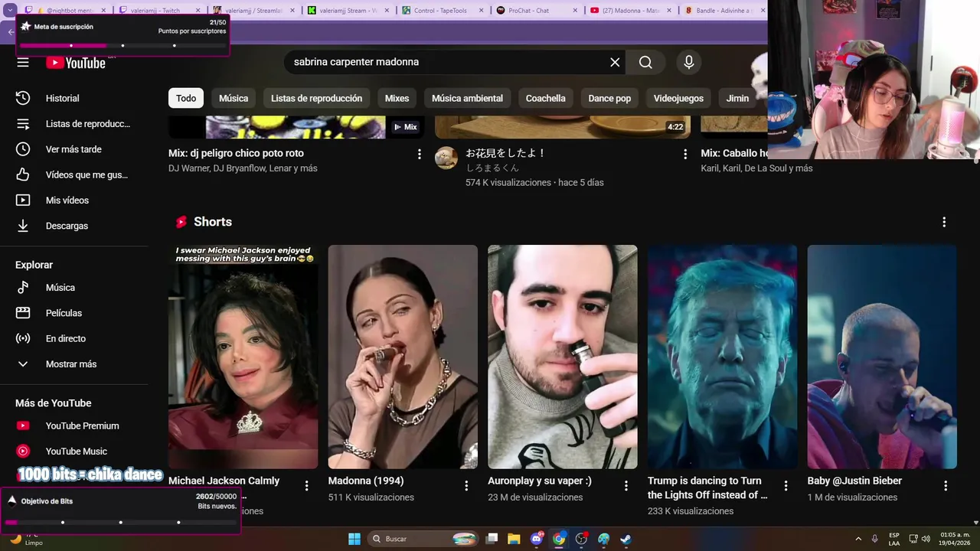
Task: Click the magnifier search button
Action: tap(645, 62)
